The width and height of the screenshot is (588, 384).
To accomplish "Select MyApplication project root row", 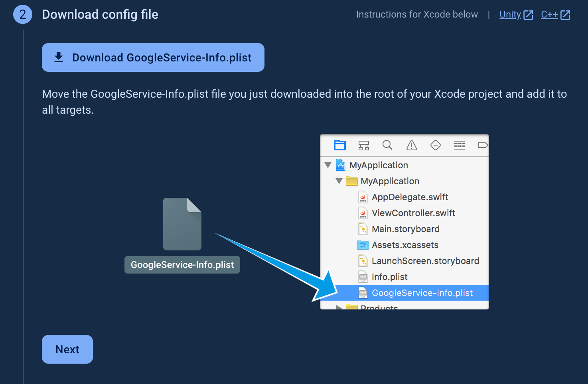I will click(x=404, y=165).
